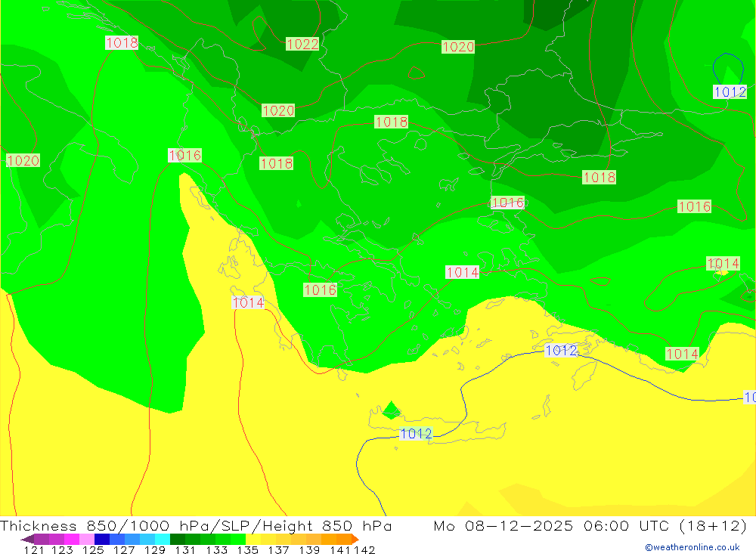Click the weatheronline.co.uk copyright link
This screenshot has width=756, height=554.
(692, 547)
